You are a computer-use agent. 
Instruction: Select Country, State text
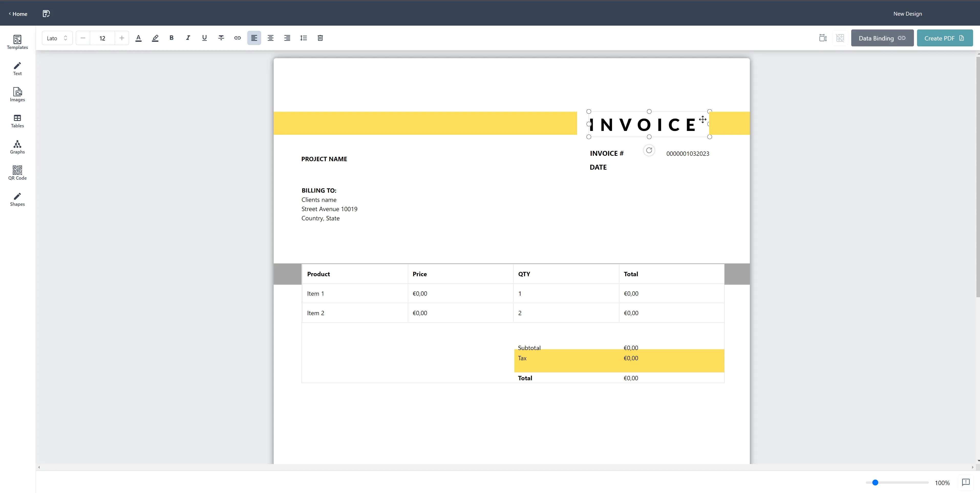[320, 219]
